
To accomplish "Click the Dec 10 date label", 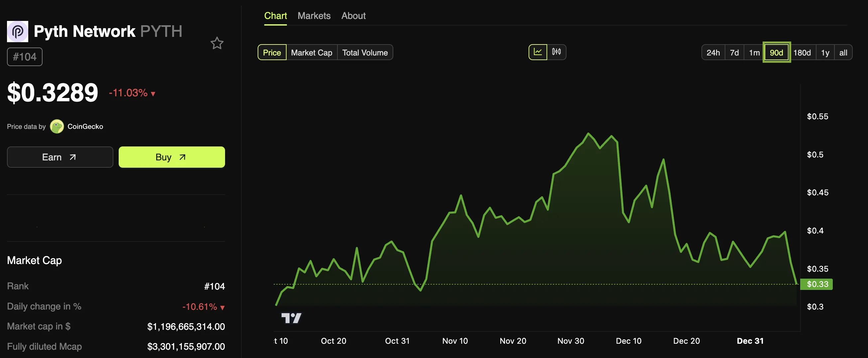I will click(x=629, y=341).
